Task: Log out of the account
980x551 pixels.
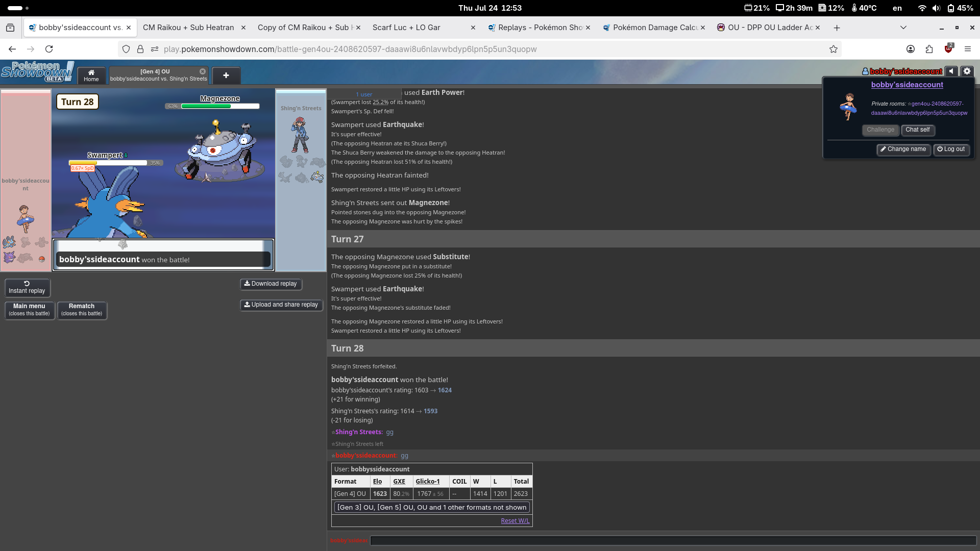Action: [x=951, y=149]
